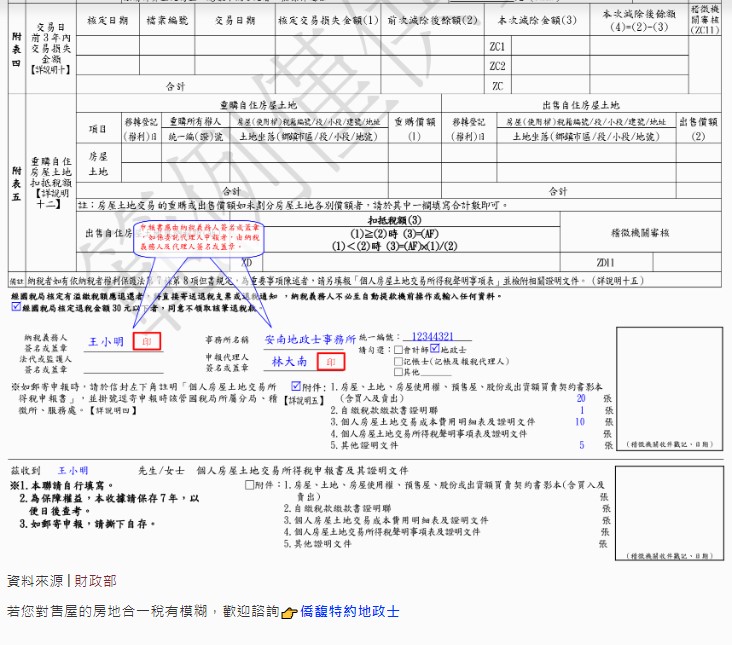The height and width of the screenshot is (645, 732).
Task: Click the 統一編號 value 12344321
Action: [x=433, y=337]
